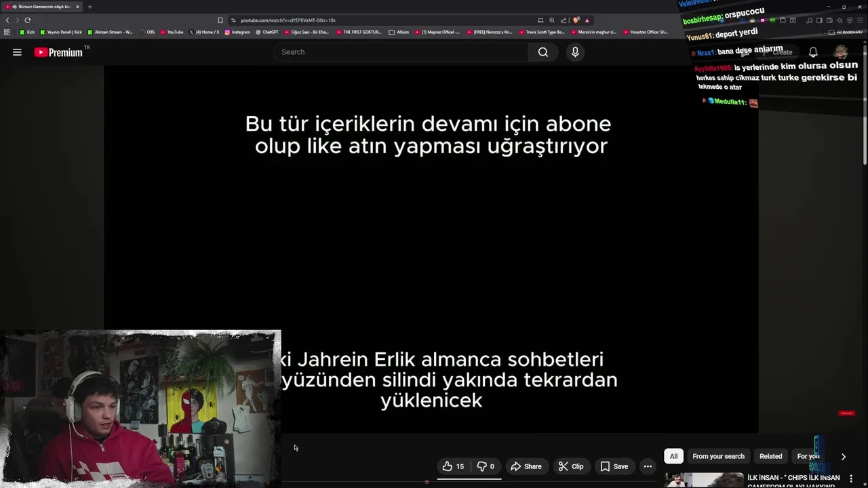This screenshot has width=868, height=488.
Task: Open the YouTube hamburger guide menu
Action: (x=17, y=52)
